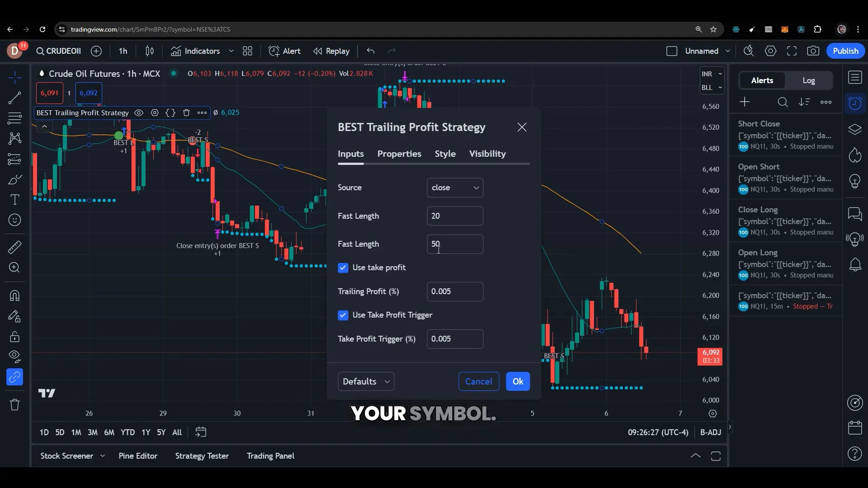Click the Publish button
The height and width of the screenshot is (488, 868).
coord(845,51)
